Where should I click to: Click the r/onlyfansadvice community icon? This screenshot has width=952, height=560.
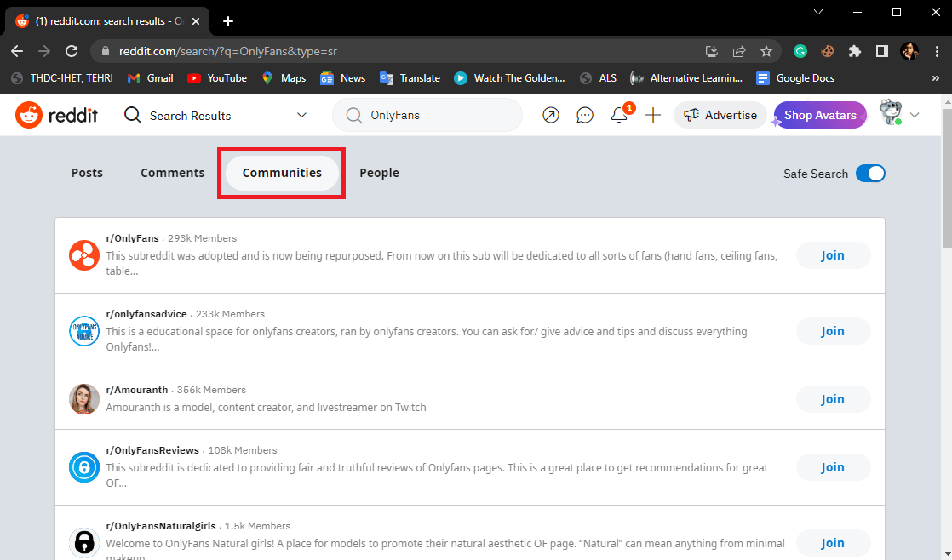click(x=83, y=331)
